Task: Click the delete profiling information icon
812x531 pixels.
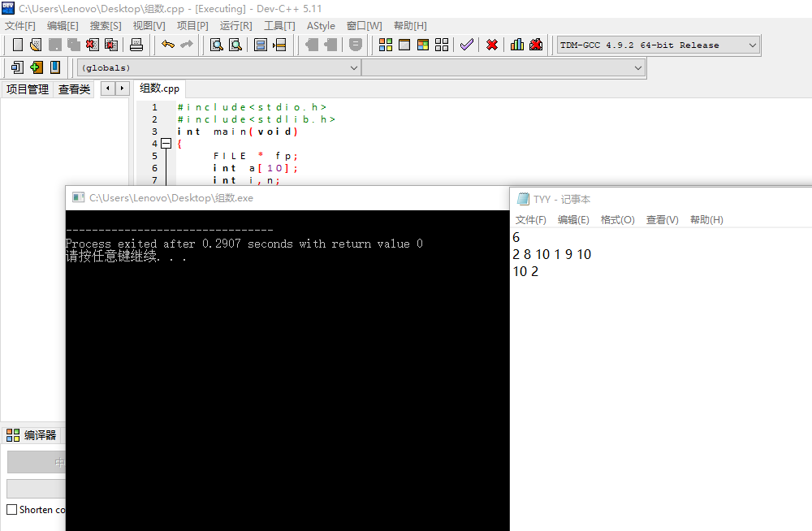Action: (x=536, y=45)
